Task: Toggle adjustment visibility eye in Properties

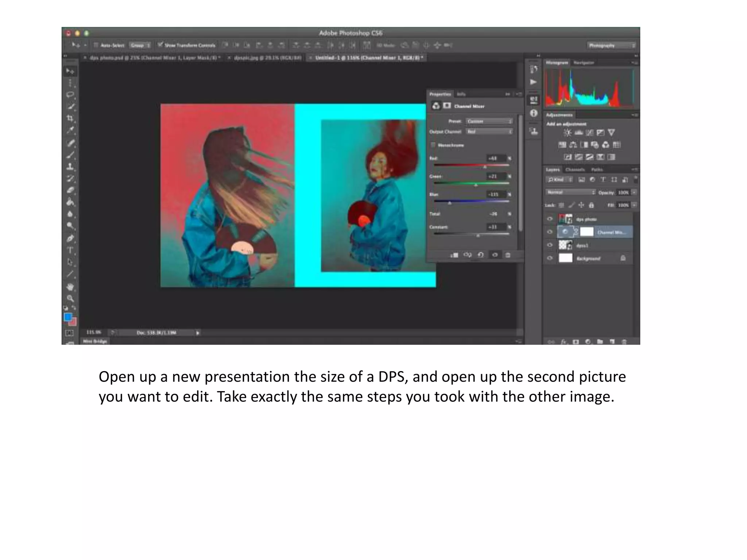Action: tap(495, 255)
